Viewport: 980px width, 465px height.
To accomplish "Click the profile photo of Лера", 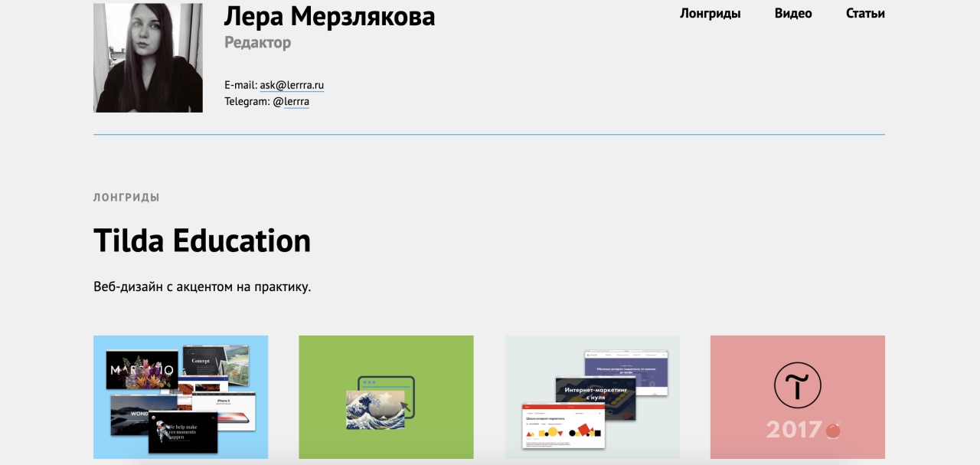I will point(148,57).
